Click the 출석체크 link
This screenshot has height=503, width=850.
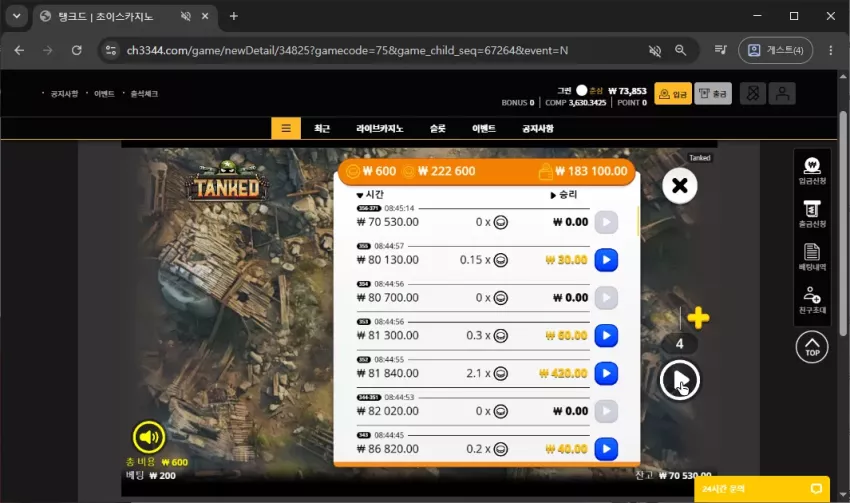click(x=144, y=94)
